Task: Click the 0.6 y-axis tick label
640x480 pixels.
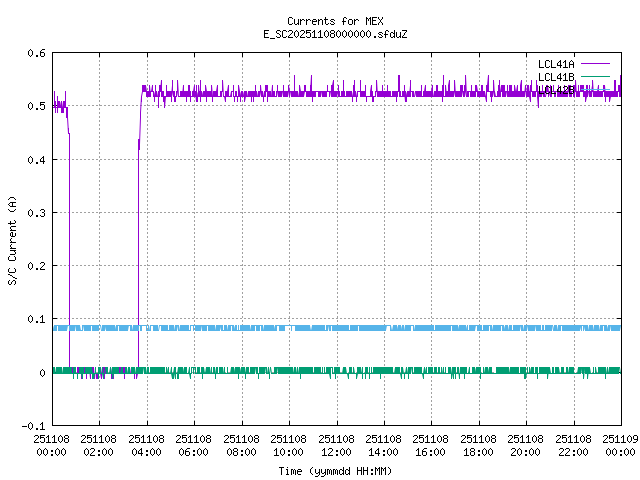Action: (35, 54)
